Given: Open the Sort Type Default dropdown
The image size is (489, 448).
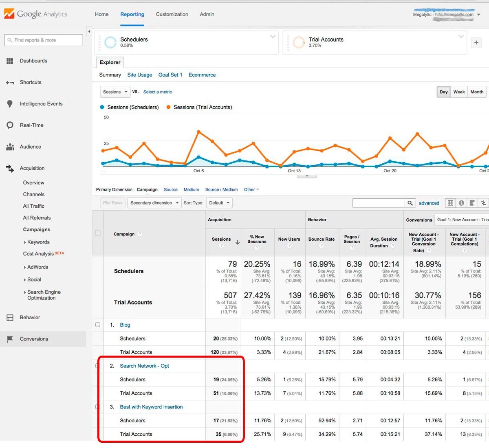Looking at the screenshot, I should (219, 203).
